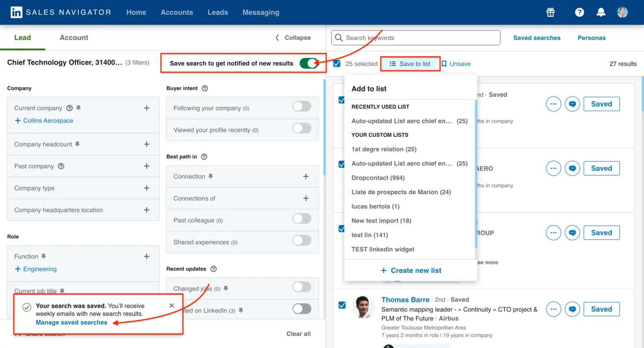Click the Past company help icon
Viewport: 644px width, 348px height.
click(61, 166)
